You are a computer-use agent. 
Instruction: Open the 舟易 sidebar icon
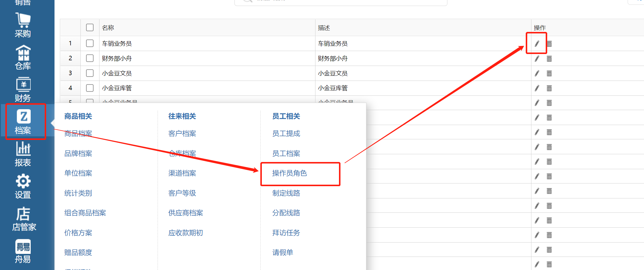coord(23,251)
